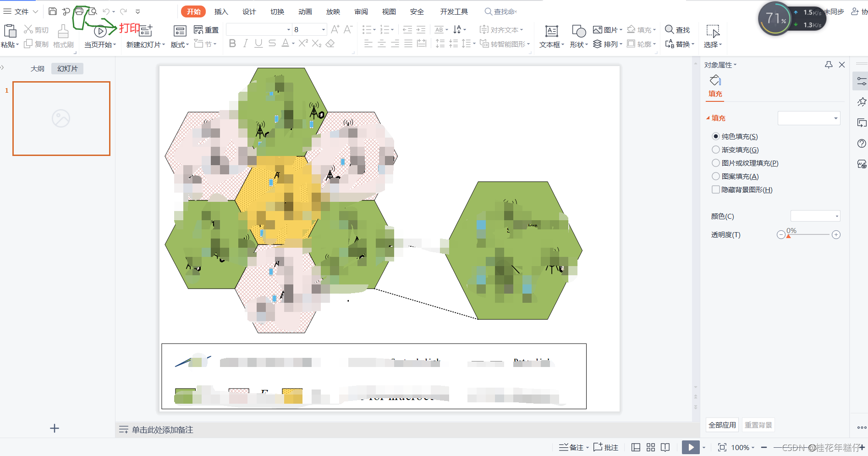Switch to the Animation (动画) tab

pos(305,11)
